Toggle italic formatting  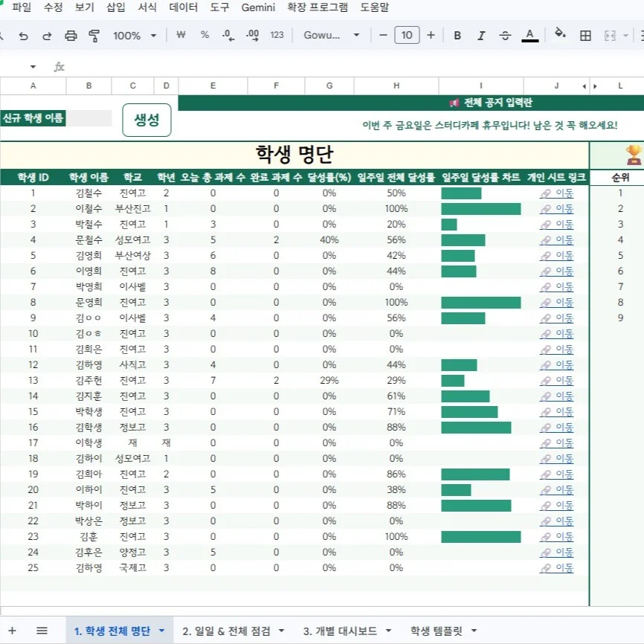[481, 35]
